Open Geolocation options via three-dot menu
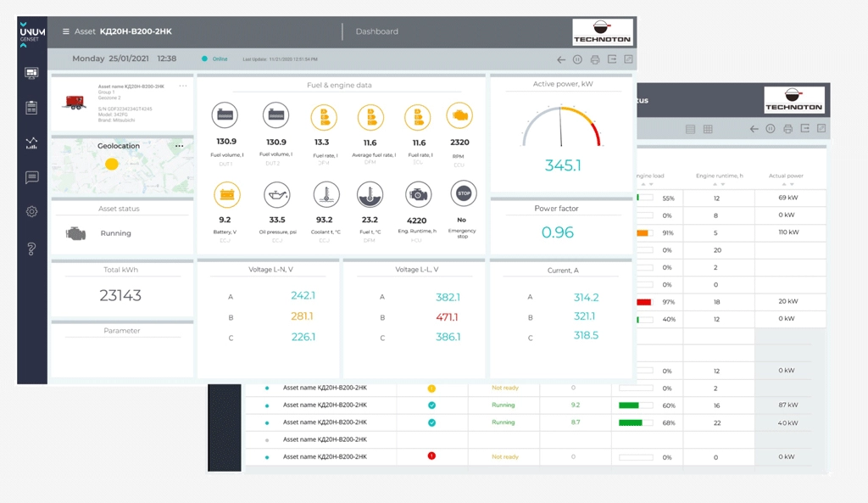 click(179, 147)
